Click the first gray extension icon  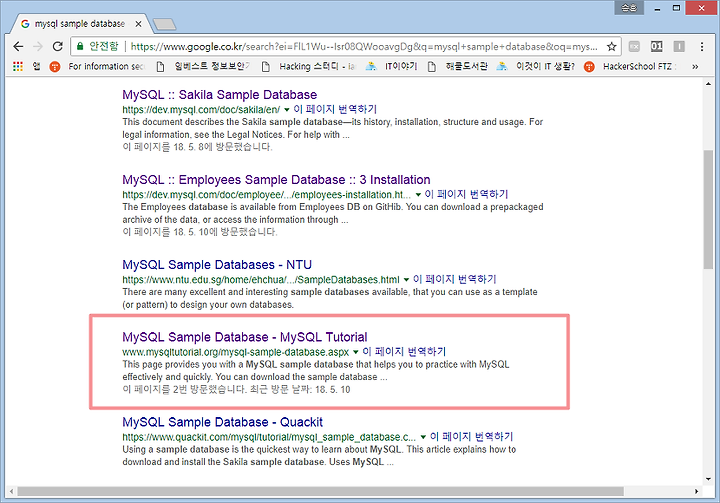point(634,46)
